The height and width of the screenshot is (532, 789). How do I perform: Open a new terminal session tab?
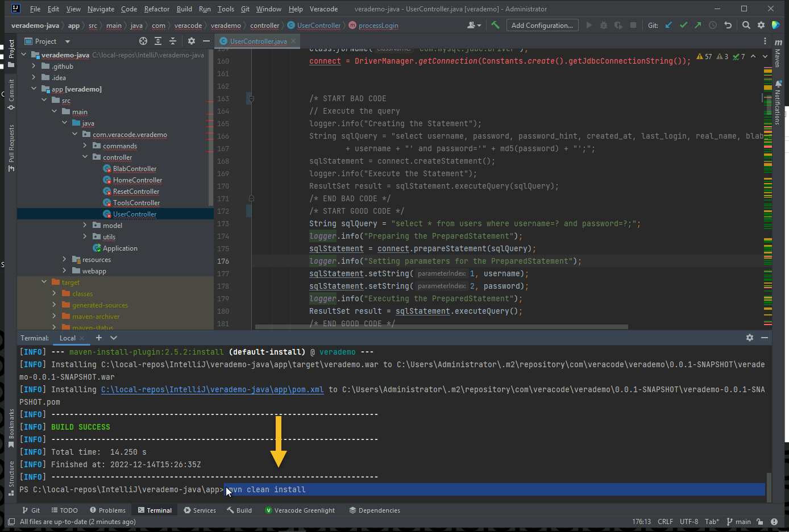(98, 338)
